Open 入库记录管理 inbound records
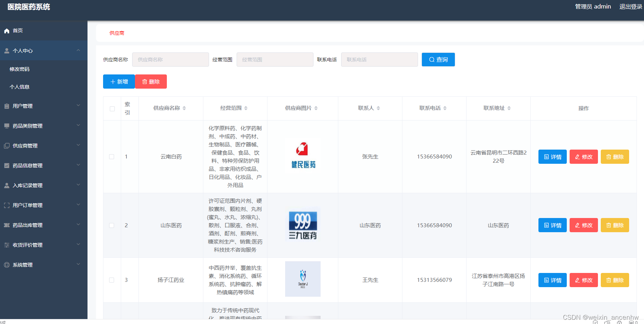 click(x=6, y=185)
